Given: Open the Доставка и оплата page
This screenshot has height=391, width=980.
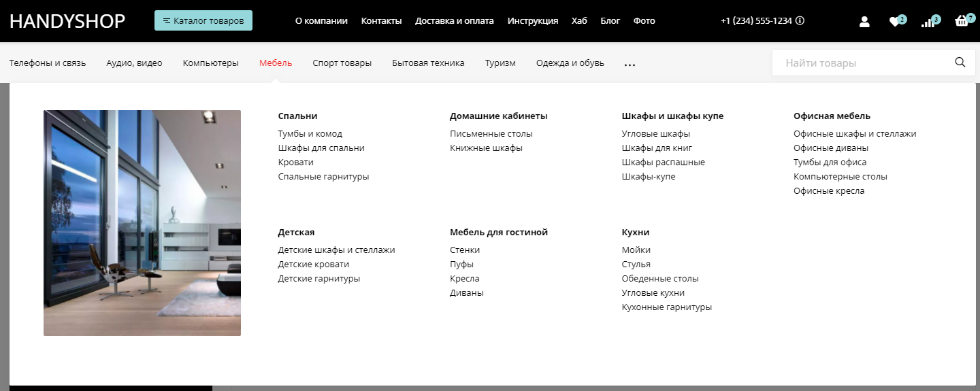Looking at the screenshot, I should 455,21.
